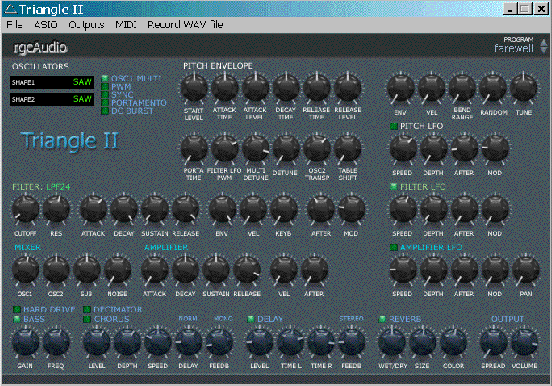
Task: Click the filter CUTOFF knob
Action: click(x=25, y=210)
